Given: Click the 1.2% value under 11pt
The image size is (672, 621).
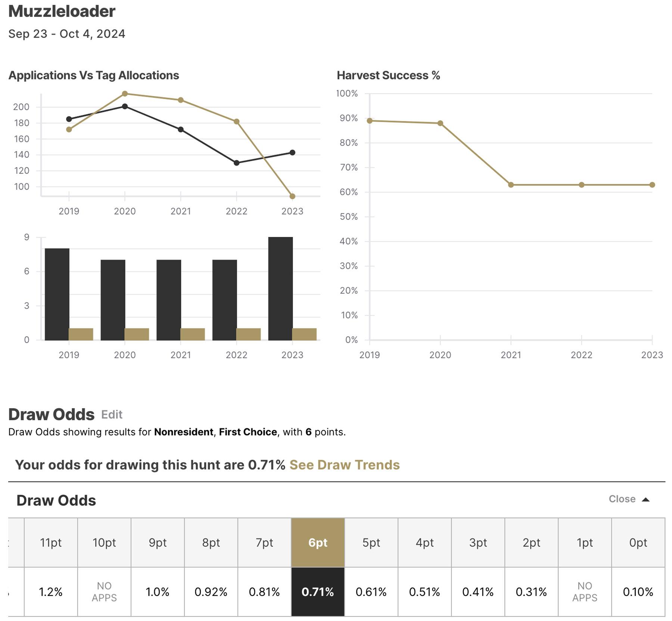Looking at the screenshot, I should (x=52, y=591).
